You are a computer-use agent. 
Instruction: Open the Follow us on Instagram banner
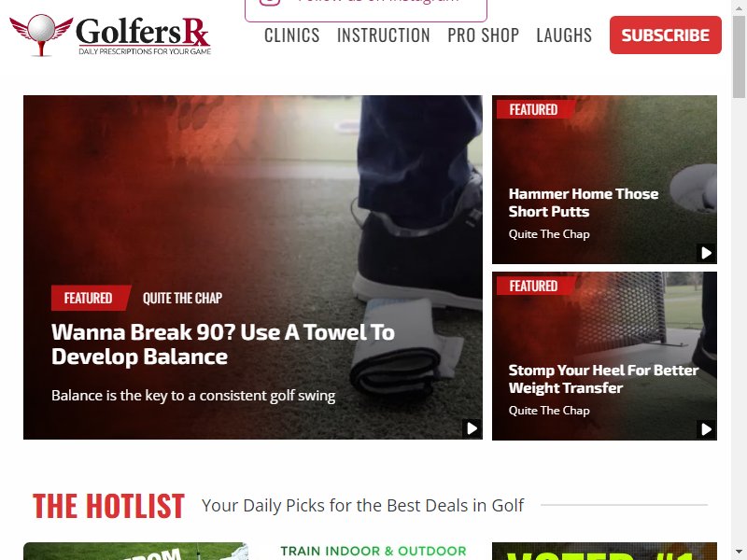click(366, 9)
